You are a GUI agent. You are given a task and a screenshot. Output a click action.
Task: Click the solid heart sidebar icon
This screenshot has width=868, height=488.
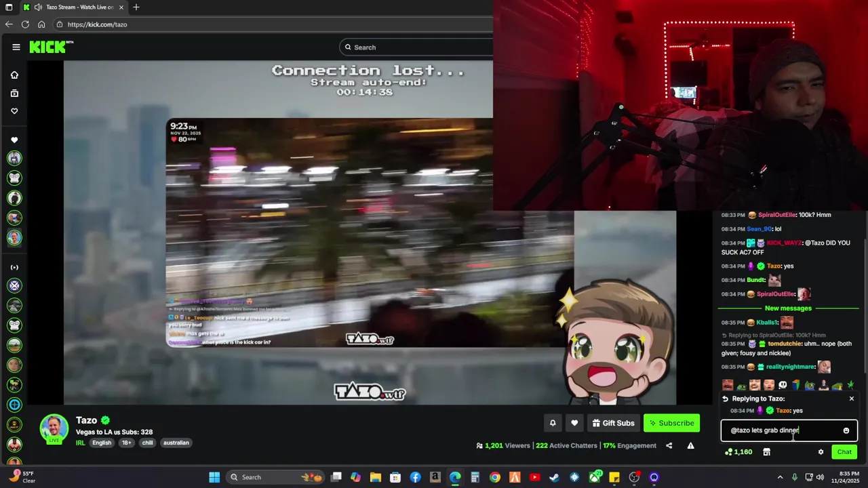(14, 140)
